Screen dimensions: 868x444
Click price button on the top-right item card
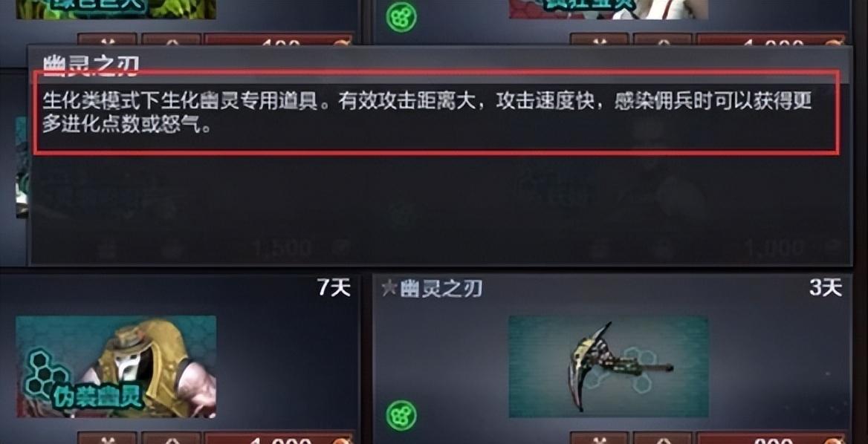[771, 39]
